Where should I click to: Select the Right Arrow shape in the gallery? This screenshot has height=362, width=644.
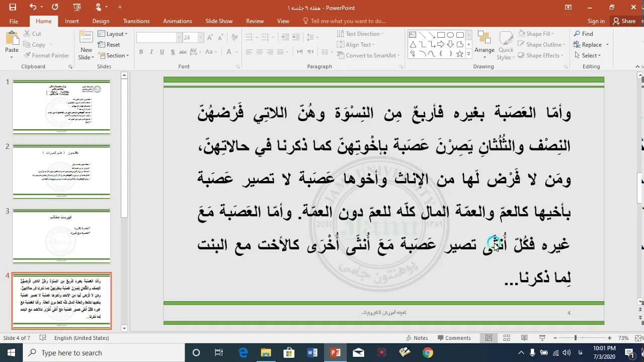pyautogui.click(x=441, y=44)
